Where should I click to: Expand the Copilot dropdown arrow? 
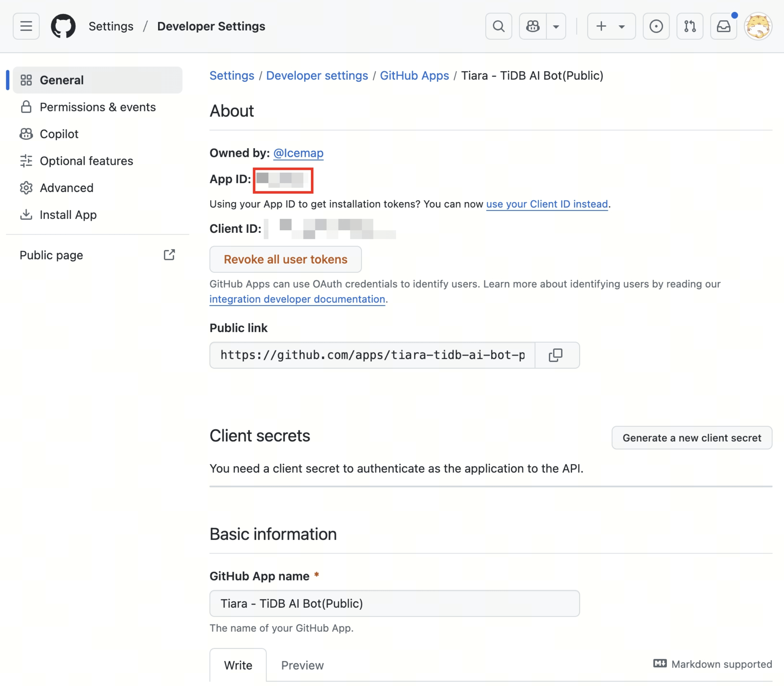pos(556,26)
